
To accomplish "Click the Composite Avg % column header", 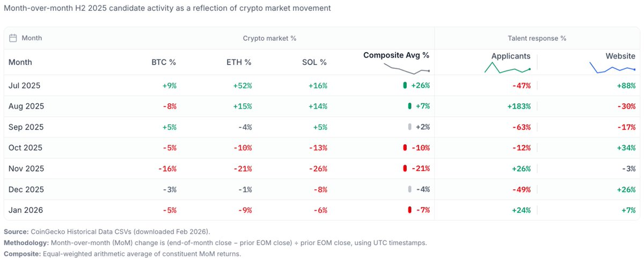I will (396, 55).
